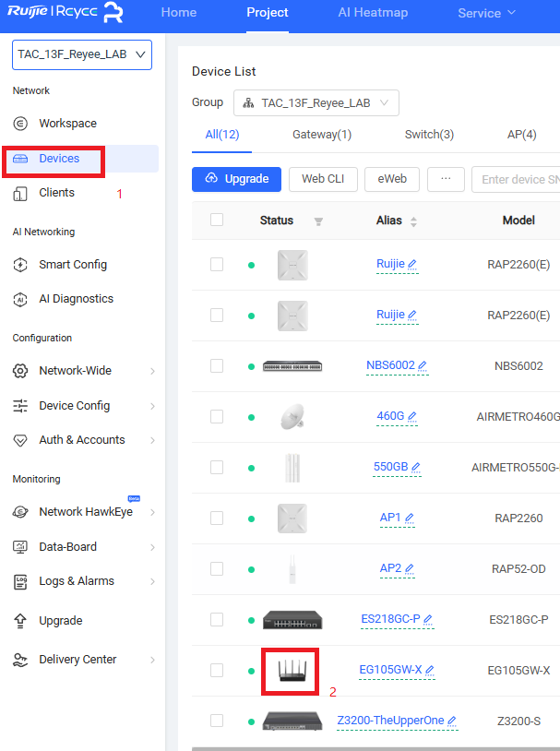Image resolution: width=560 pixels, height=751 pixels.
Task: Click the eWeb button
Action: (392, 179)
